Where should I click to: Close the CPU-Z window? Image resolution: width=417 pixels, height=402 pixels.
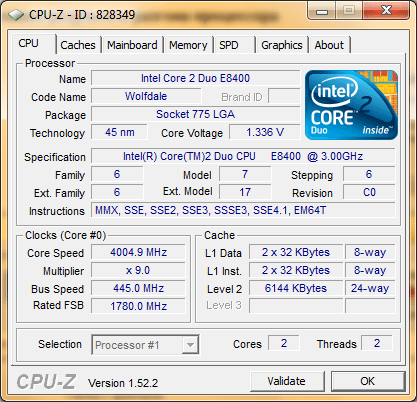386,11
